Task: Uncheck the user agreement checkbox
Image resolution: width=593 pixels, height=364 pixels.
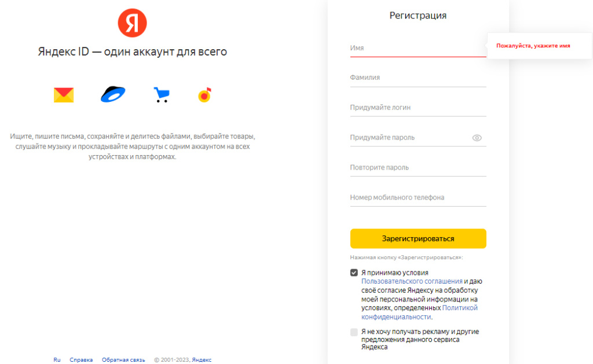Action: (354, 273)
